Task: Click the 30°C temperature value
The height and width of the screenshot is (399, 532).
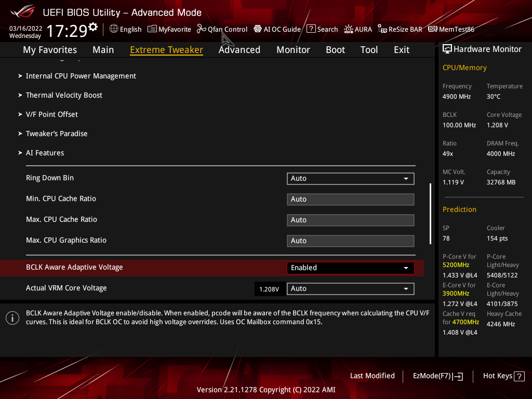Action: pos(494,96)
